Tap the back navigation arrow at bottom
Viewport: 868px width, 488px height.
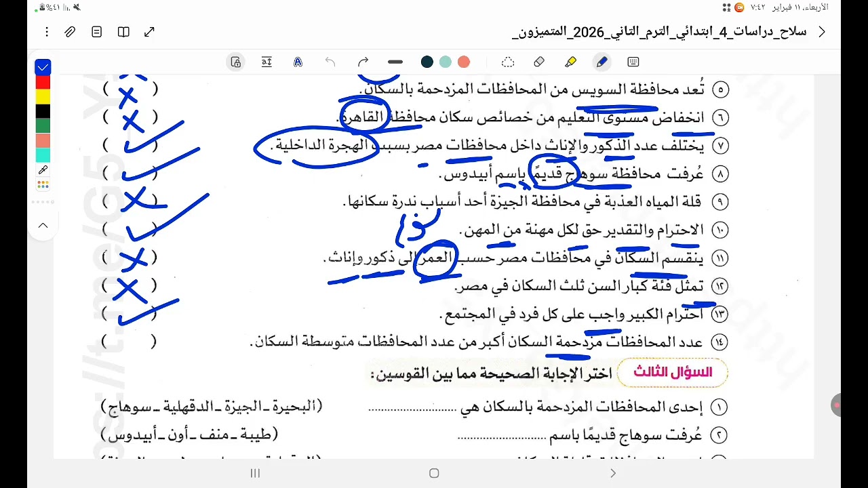613,473
